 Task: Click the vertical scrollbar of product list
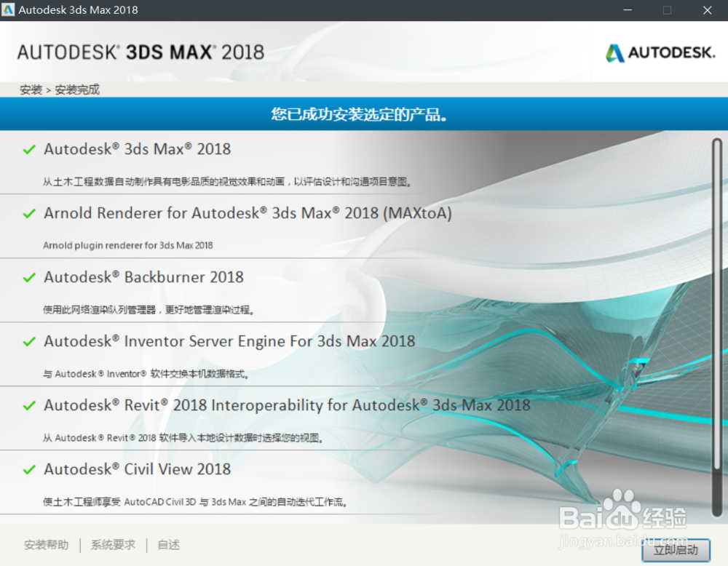click(x=717, y=327)
